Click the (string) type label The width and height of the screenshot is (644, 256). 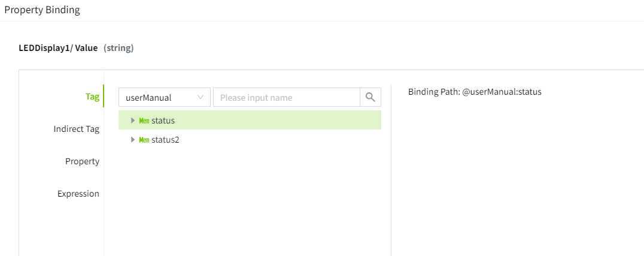119,48
